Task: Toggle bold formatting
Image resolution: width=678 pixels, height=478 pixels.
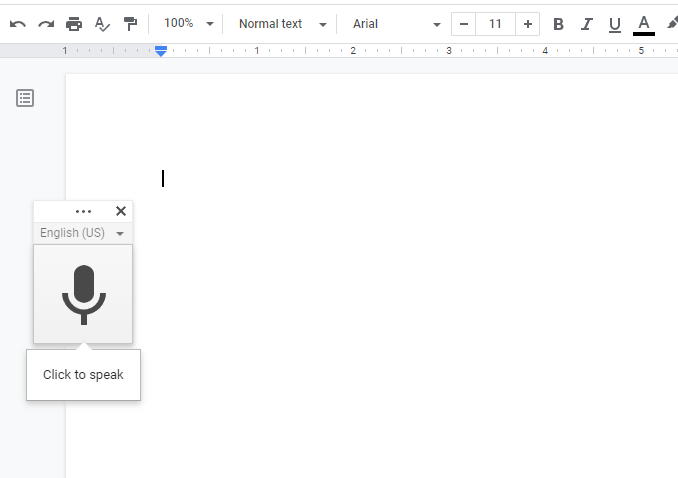Action: pyautogui.click(x=558, y=24)
